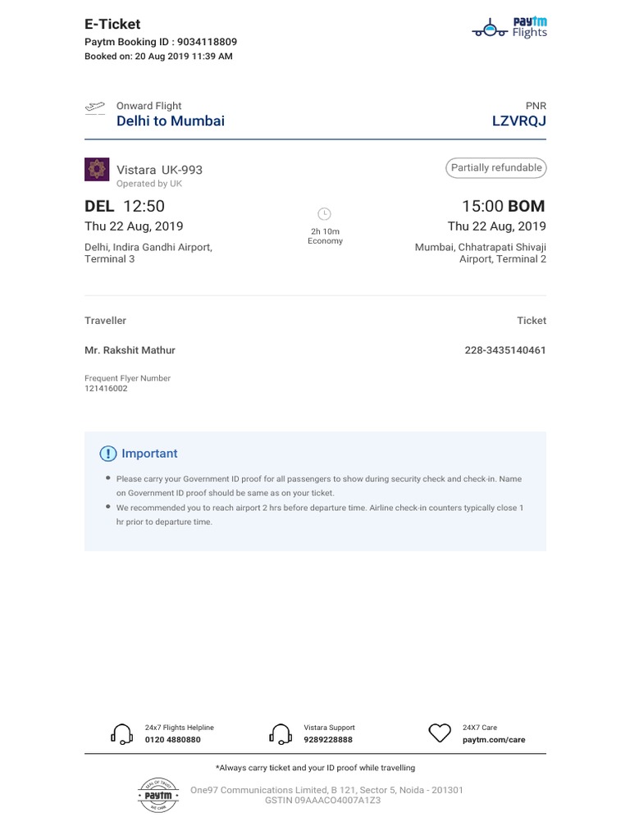Click the Delhi to Mumbai heading
Viewport: 630px width, 840px height.
click(x=171, y=121)
